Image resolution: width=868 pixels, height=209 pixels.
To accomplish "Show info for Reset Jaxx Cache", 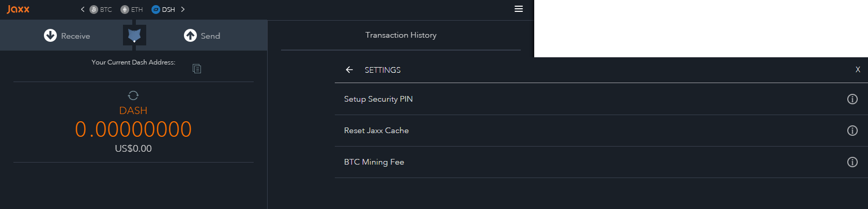I will [x=853, y=131].
